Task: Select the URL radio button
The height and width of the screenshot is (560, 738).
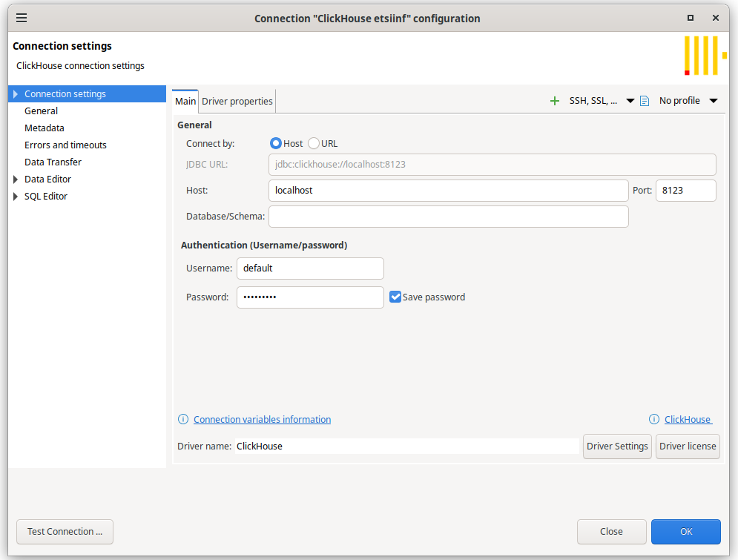Action: [314, 144]
